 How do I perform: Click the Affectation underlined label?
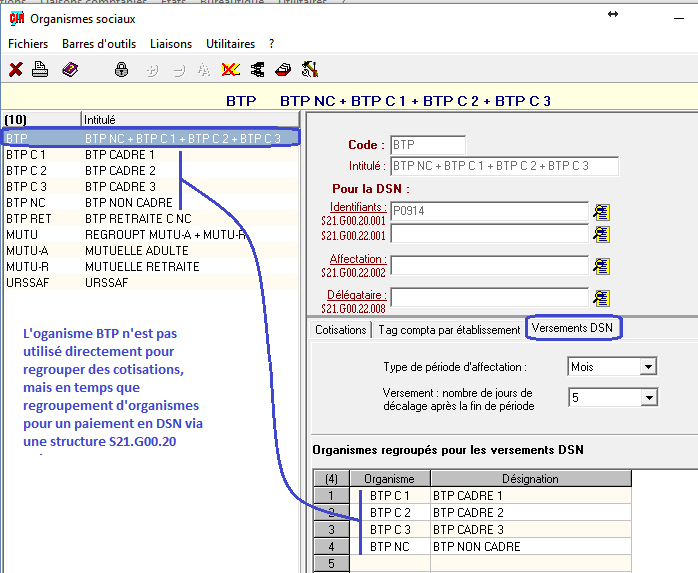click(357, 259)
